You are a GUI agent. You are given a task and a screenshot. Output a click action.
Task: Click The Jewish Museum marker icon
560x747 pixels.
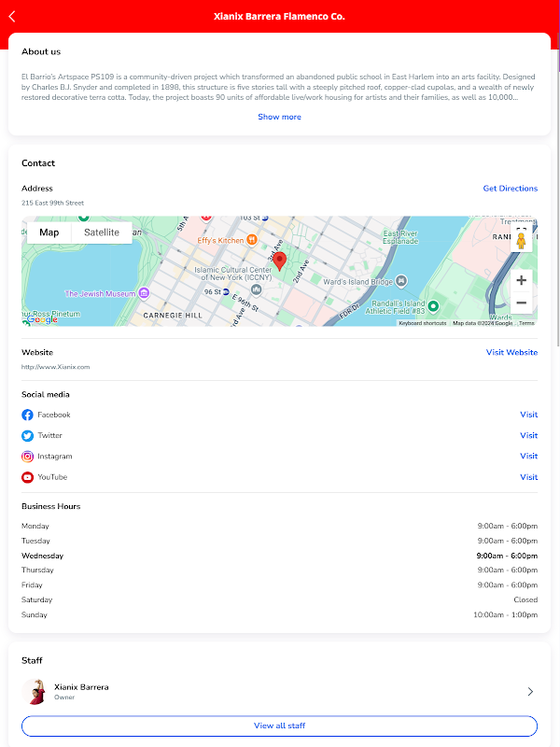(144, 293)
